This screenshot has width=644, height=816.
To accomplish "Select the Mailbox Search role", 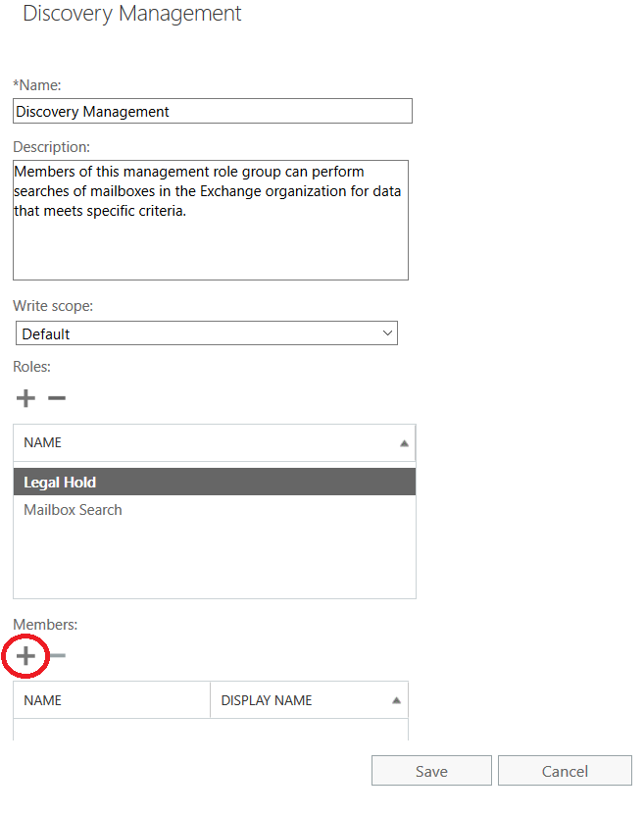I will point(74,510).
